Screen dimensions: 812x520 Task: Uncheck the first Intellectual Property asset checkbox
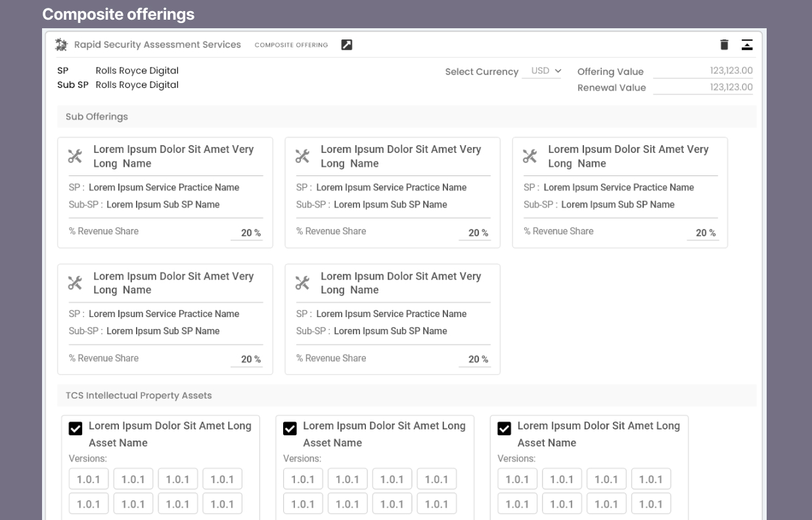coord(76,429)
